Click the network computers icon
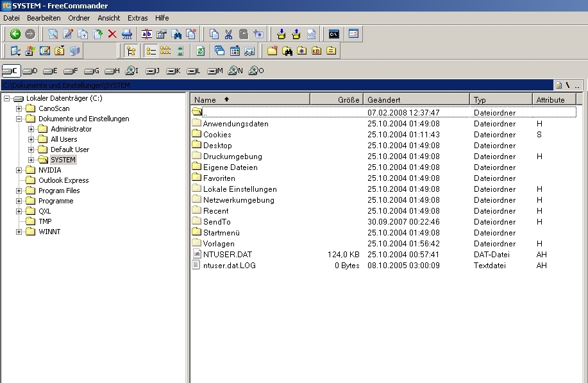Image resolution: width=588 pixels, height=383 pixels. (74, 51)
